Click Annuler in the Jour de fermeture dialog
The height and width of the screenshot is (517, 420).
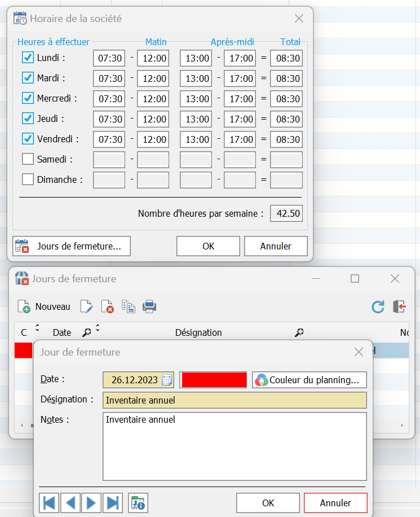(335, 503)
